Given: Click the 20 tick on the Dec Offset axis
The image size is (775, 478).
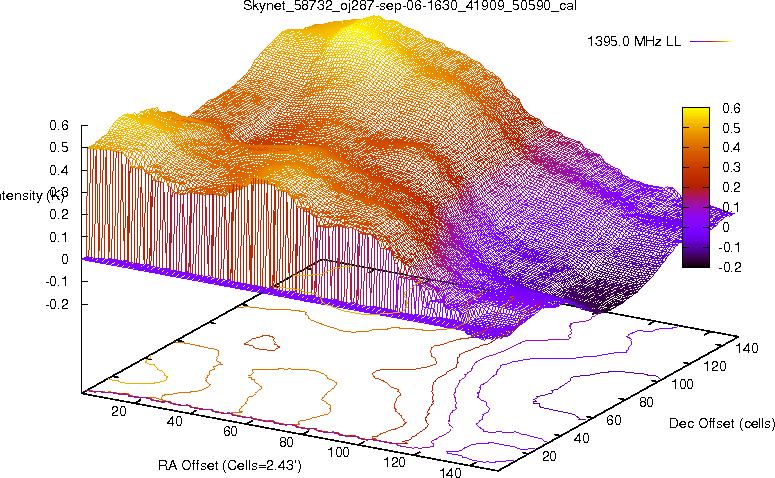Looking at the screenshot, I should tap(549, 456).
